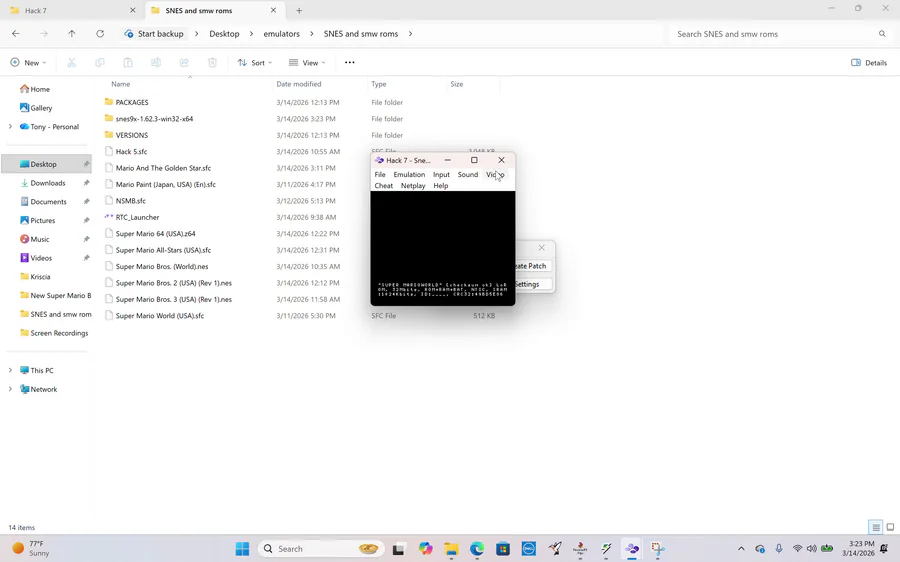Click the Create Patch button behind Snes9x
Screen dimensions: 900x562
click(533, 266)
